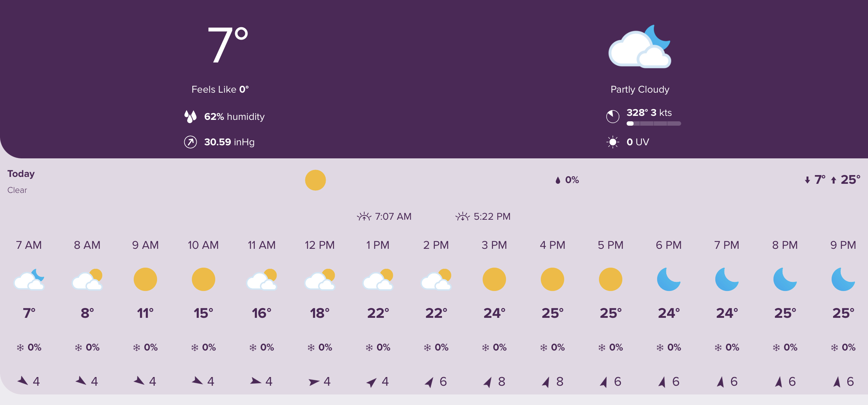868x405 pixels.
Task: Click the 25° temperature at 9 PM
Action: pos(843,313)
